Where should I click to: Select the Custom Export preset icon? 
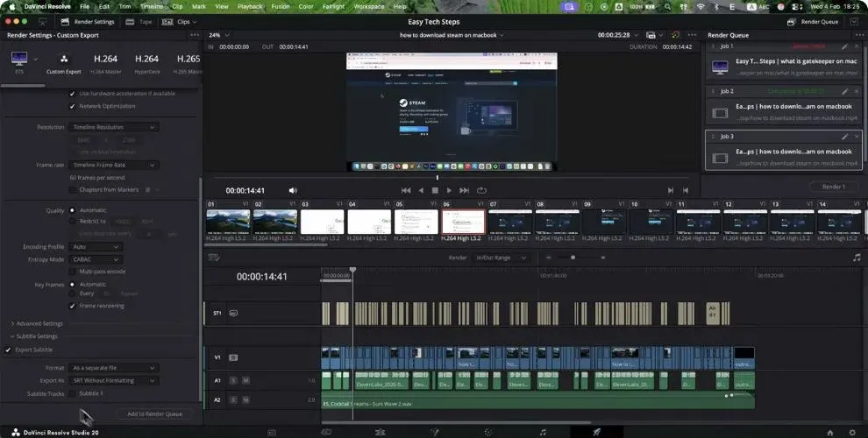[x=64, y=59]
